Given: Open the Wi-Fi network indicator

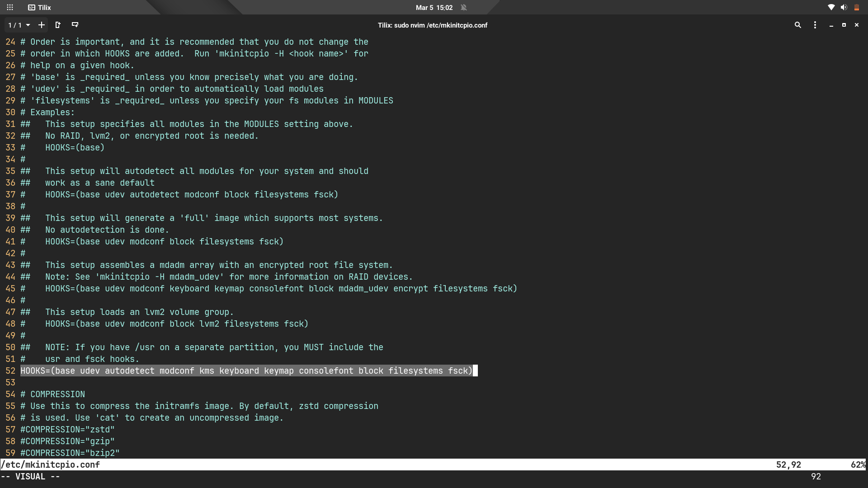Looking at the screenshot, I should point(831,8).
